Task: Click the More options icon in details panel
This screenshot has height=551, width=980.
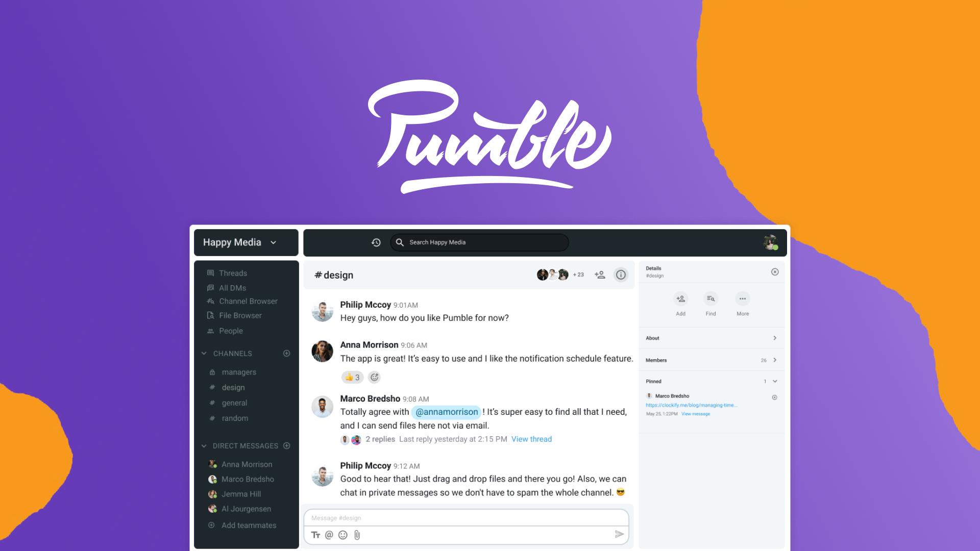Action: pos(743,298)
